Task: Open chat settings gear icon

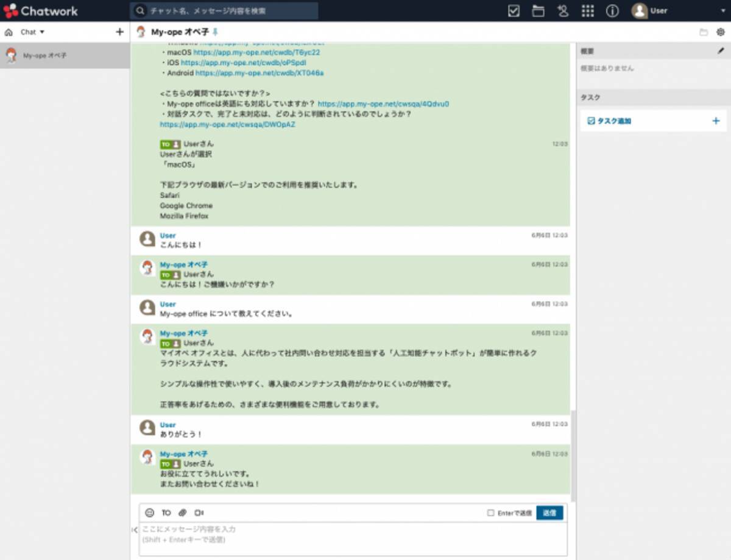Action: (721, 32)
